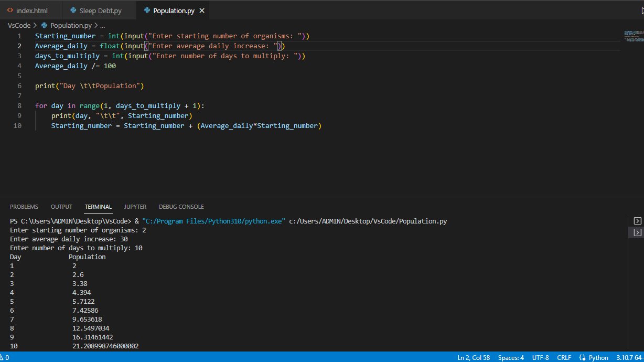
Task: Open the python.exe path link in terminal
Action: 213,221
